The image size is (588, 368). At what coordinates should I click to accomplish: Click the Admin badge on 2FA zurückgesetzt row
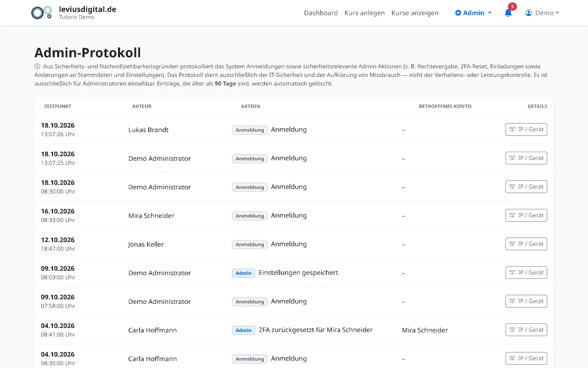[243, 330]
